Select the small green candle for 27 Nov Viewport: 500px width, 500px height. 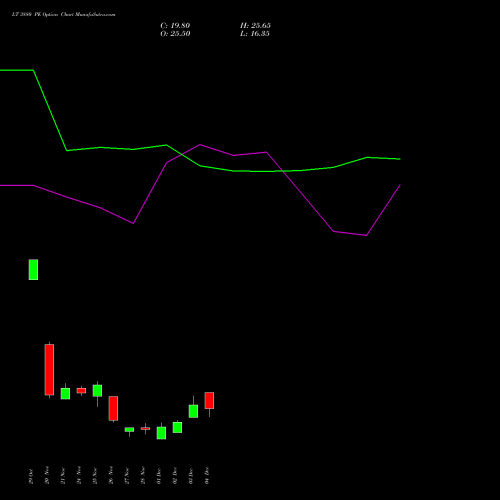tap(129, 430)
